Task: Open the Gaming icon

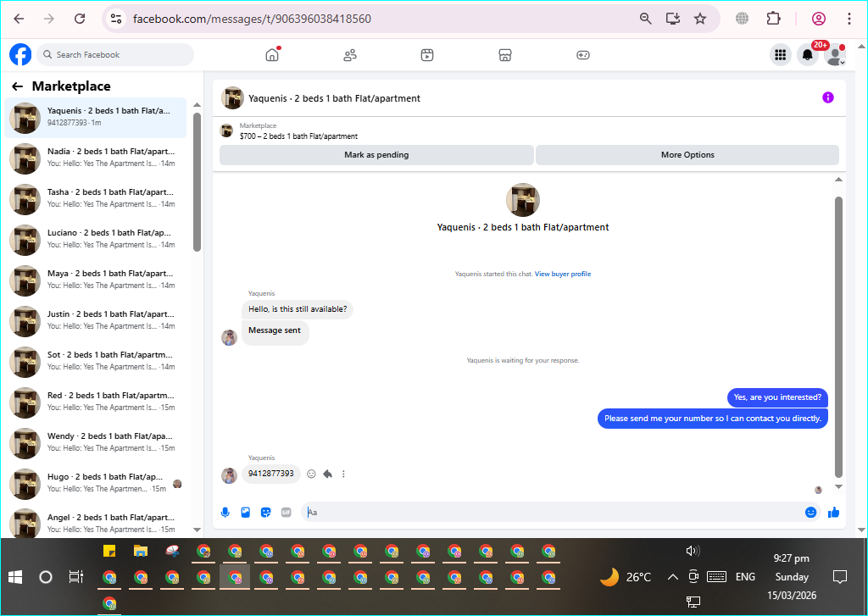Action: 583,55
